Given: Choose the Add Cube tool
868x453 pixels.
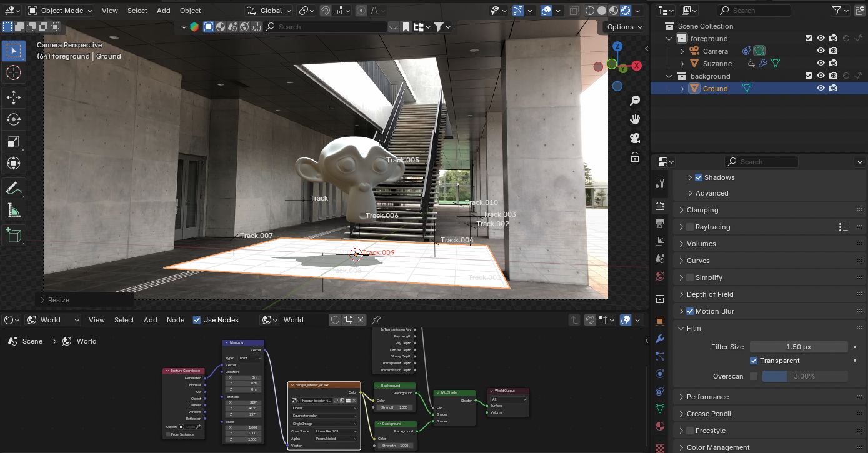Looking at the screenshot, I should (13, 235).
